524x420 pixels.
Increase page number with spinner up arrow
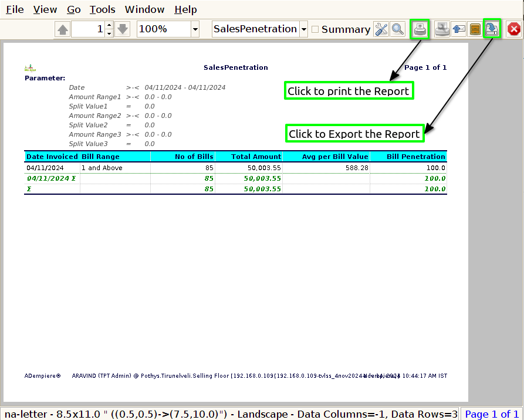109,25
